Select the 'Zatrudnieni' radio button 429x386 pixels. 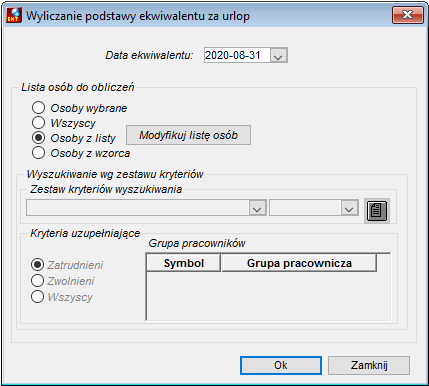[x=37, y=265]
